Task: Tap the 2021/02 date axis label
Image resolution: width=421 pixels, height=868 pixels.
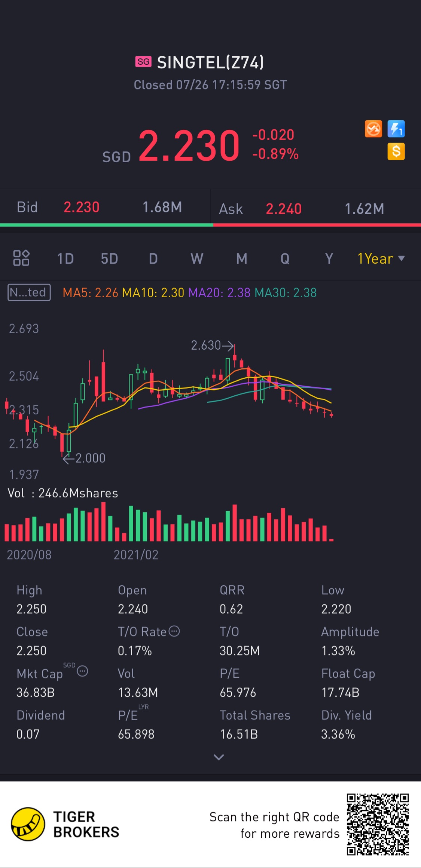Action: [x=136, y=555]
